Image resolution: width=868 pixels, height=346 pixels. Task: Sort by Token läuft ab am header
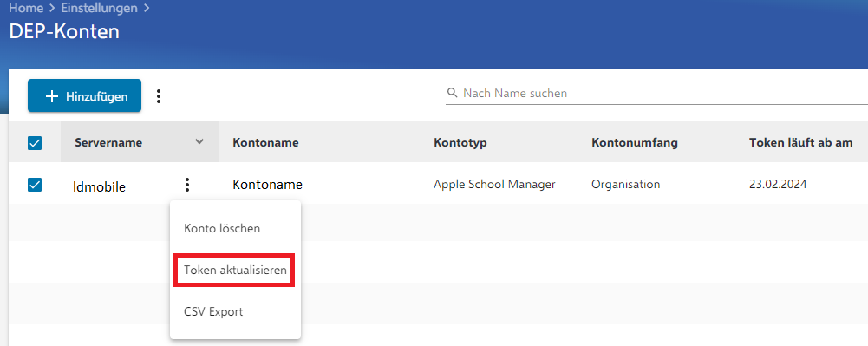coord(800,143)
